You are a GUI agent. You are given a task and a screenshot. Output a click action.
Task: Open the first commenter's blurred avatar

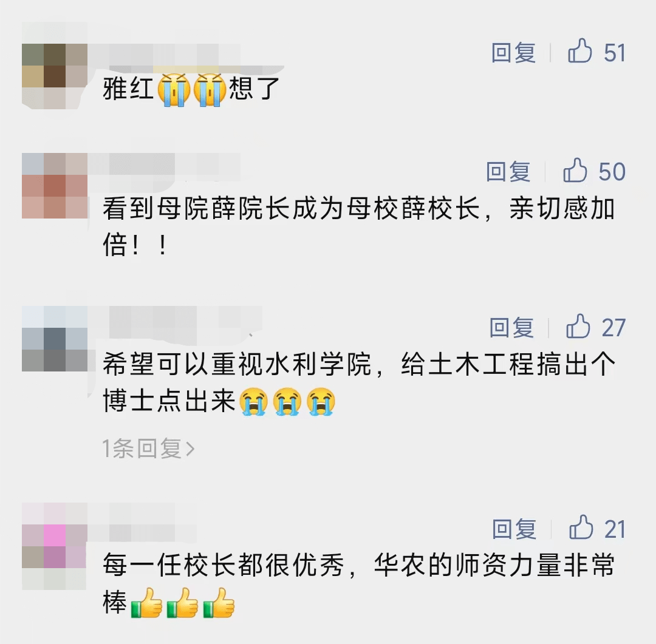click(x=55, y=76)
